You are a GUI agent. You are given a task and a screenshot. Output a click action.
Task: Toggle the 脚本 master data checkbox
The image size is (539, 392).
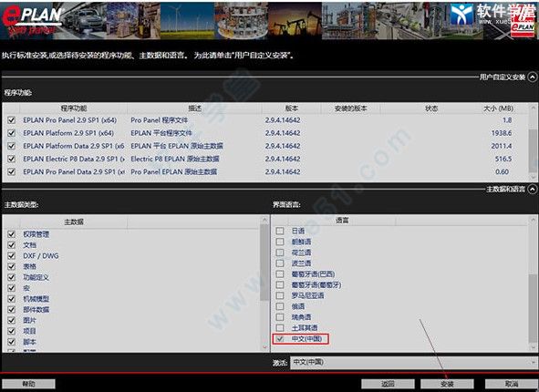coord(11,342)
